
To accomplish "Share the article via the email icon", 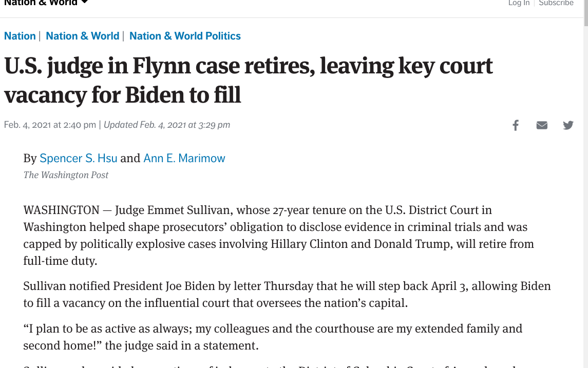I will click(x=542, y=125).
